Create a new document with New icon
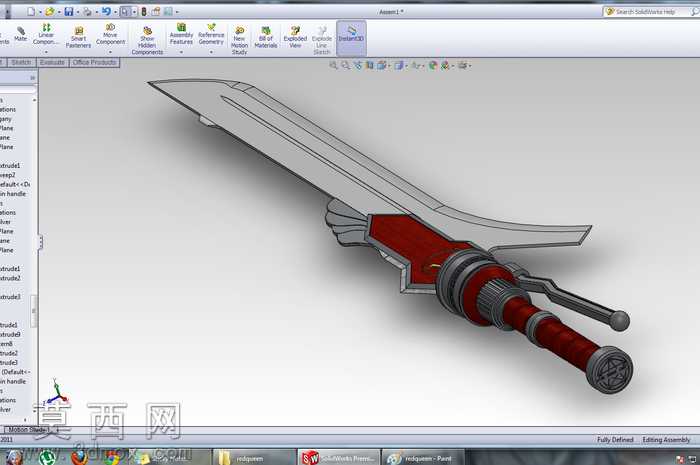This screenshot has width=700, height=465. (x=31, y=12)
